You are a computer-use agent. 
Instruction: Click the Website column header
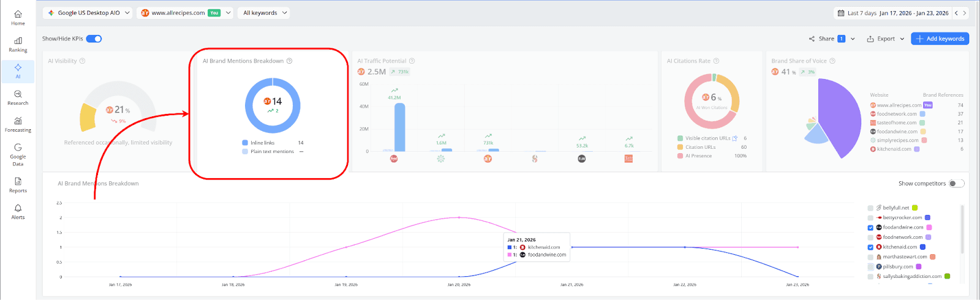879,95
